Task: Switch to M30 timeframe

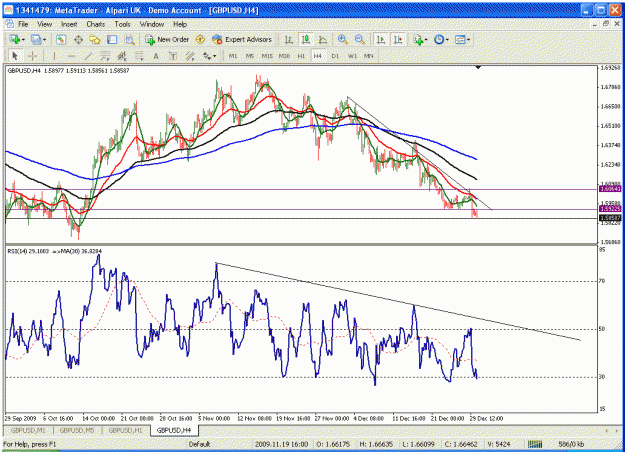Action: pos(284,56)
